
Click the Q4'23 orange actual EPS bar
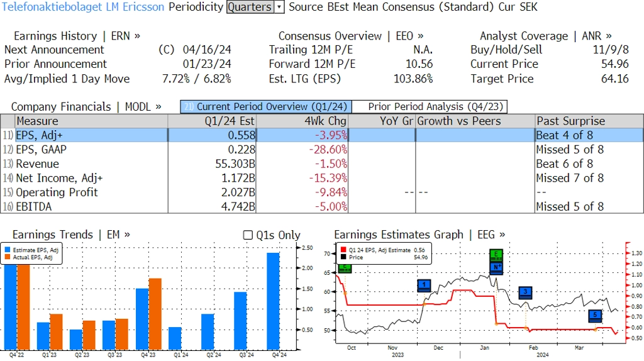(155, 314)
